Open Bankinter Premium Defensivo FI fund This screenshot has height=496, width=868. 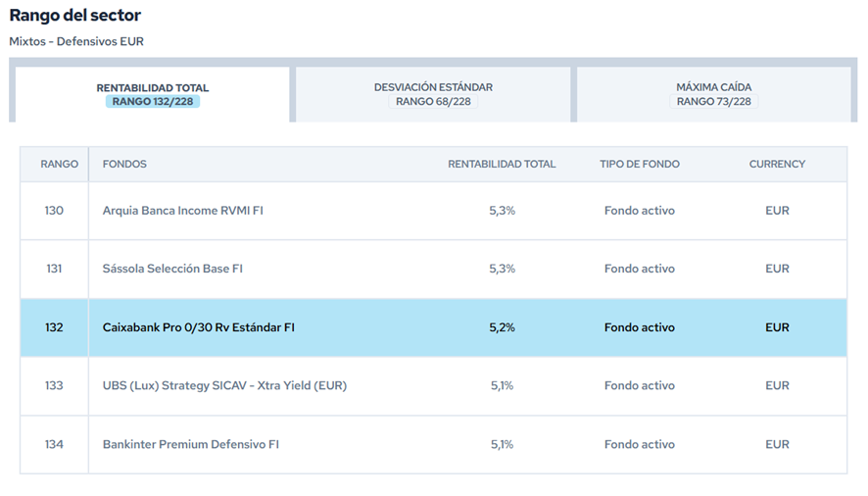click(x=191, y=444)
